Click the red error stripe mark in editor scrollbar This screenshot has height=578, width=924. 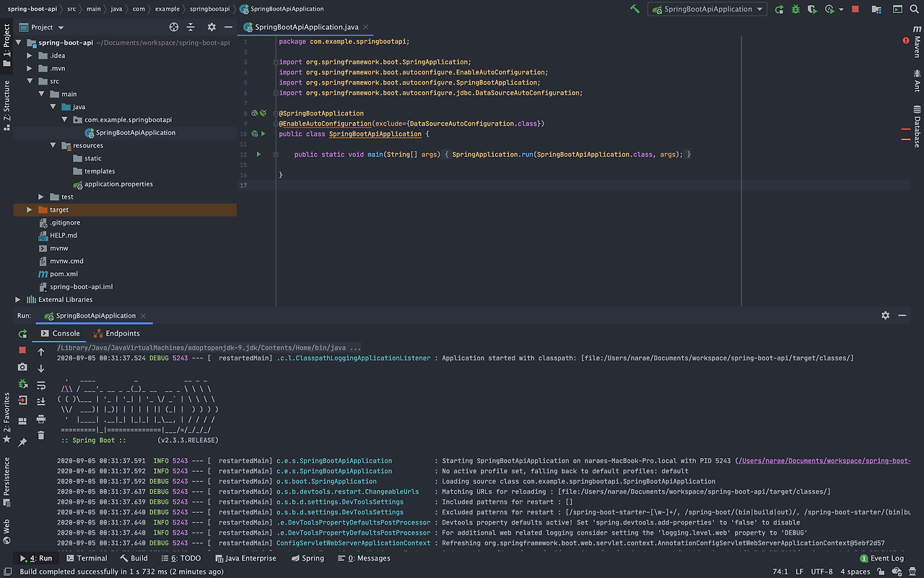click(906, 129)
